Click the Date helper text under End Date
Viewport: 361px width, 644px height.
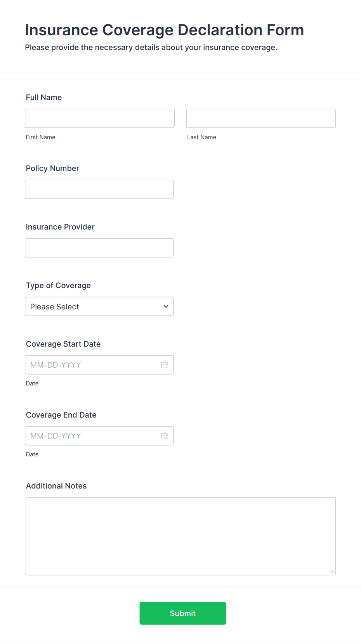[32, 454]
